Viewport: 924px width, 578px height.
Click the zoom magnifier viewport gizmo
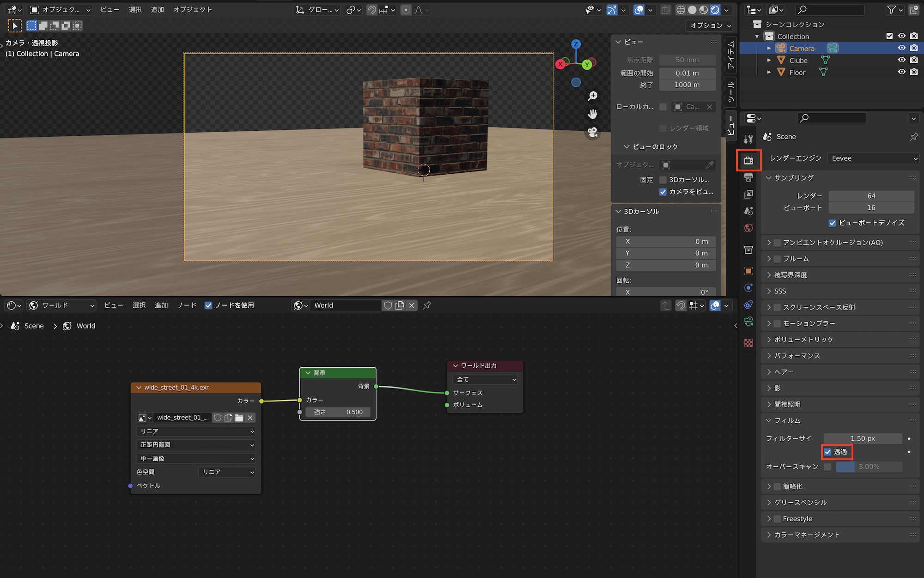pos(592,96)
